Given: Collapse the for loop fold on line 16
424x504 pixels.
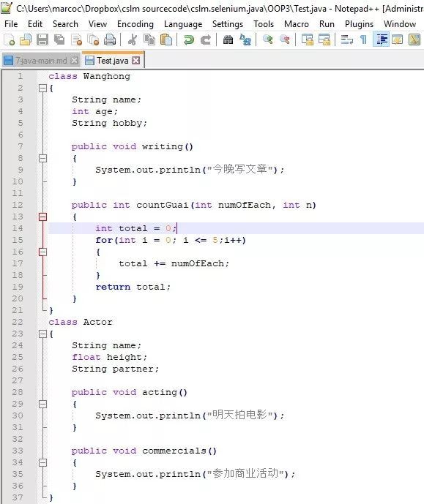Looking at the screenshot, I should click(42, 252).
